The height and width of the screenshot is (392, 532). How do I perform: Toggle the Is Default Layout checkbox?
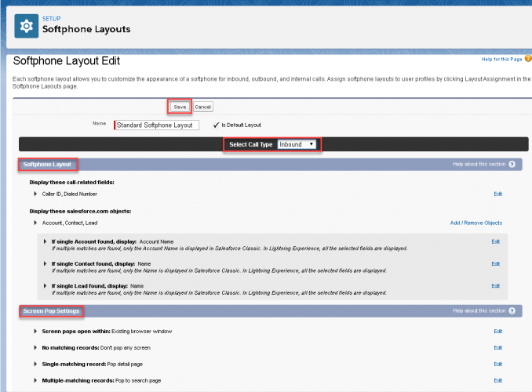coord(216,125)
